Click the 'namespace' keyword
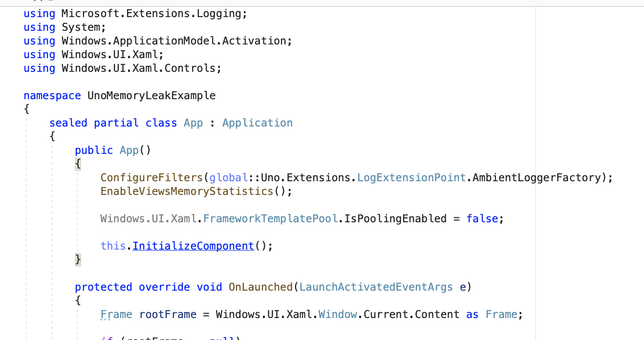 pyautogui.click(x=52, y=95)
